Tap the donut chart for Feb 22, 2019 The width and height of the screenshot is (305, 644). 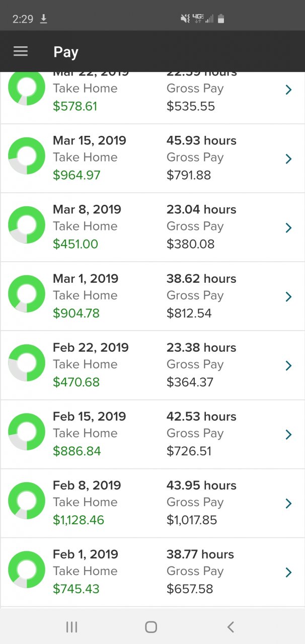(x=27, y=363)
